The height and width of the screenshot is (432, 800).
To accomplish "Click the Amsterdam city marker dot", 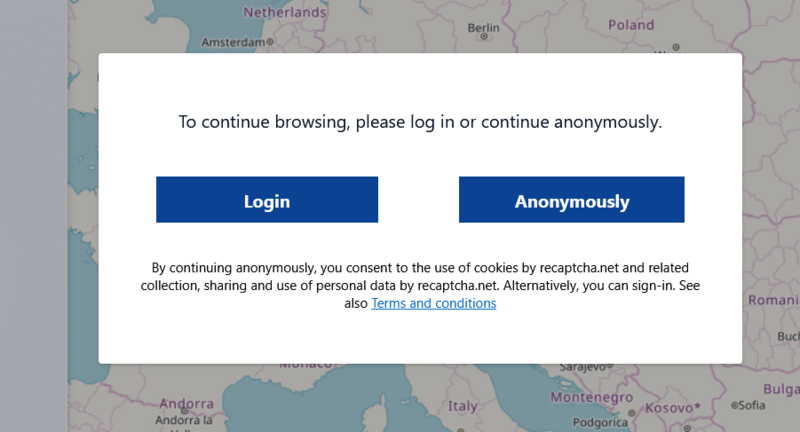I will pos(271,43).
